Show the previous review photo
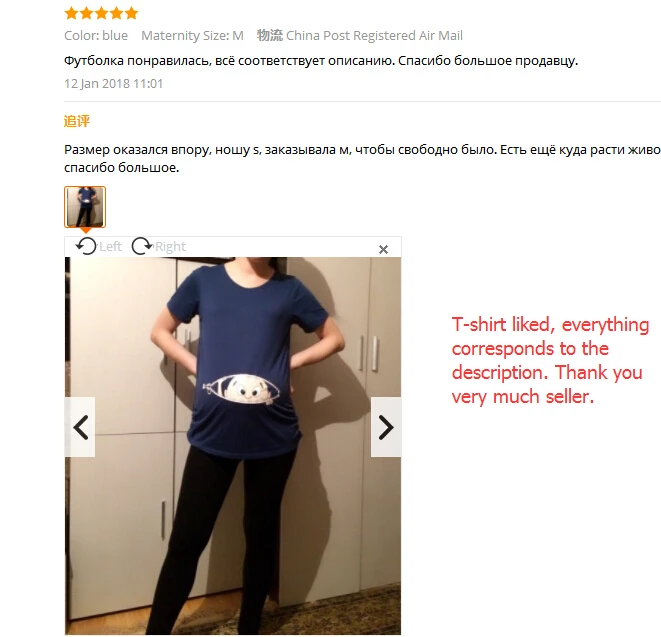Screen dimensions: 661x637 coord(80,427)
